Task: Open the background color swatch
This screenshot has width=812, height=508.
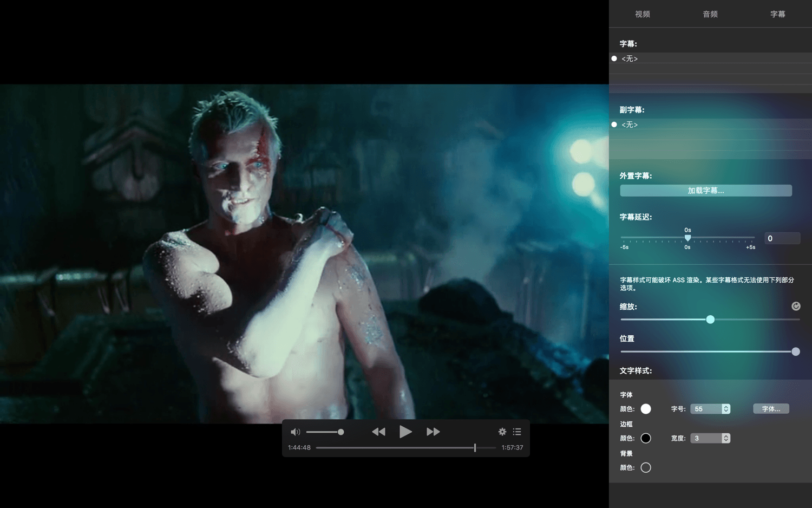Action: point(646,467)
